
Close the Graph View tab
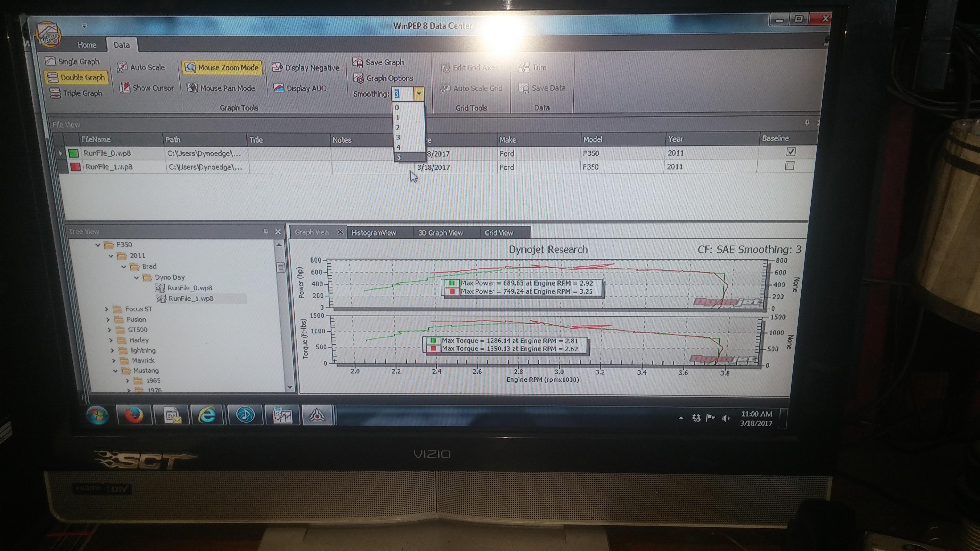coord(340,232)
